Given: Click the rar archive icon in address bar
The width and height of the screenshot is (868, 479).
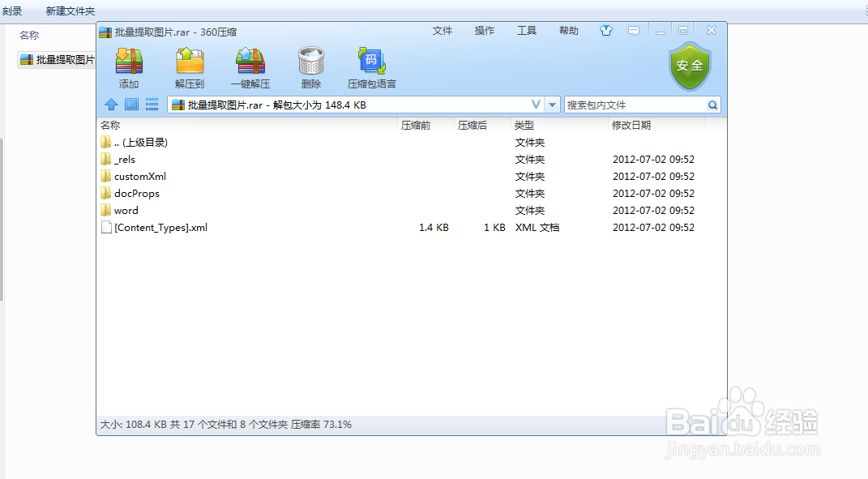Looking at the screenshot, I should point(178,105).
